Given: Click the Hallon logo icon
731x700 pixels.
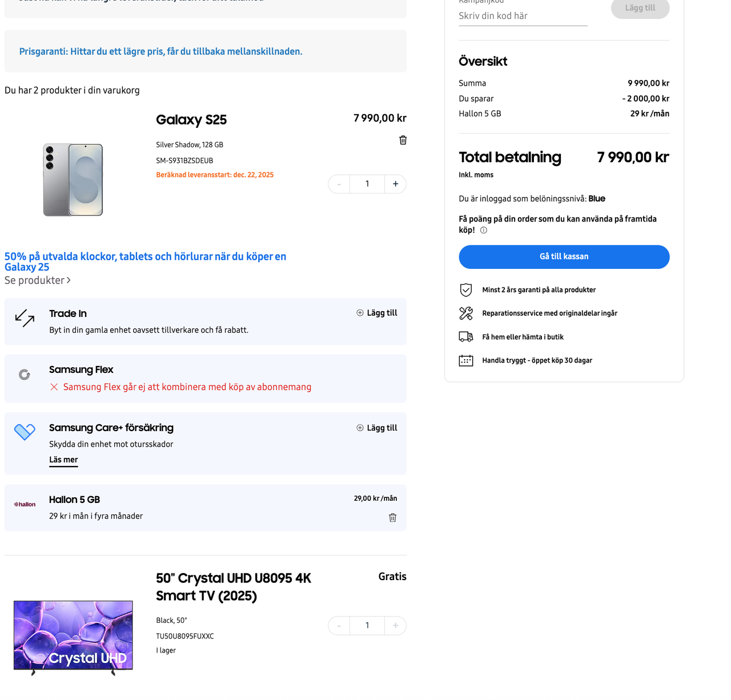Looking at the screenshot, I should pos(25,504).
